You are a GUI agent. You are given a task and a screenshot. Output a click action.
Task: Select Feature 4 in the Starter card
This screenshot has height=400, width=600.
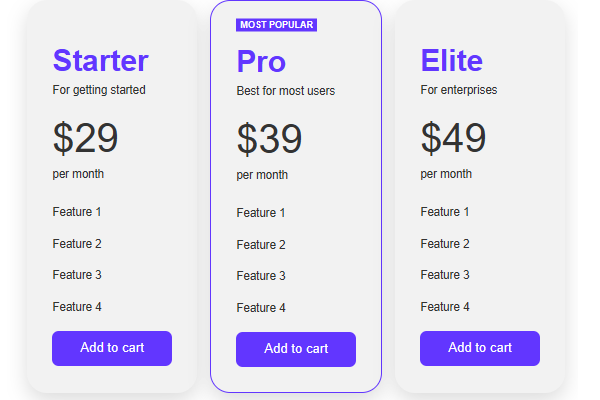[x=77, y=307]
